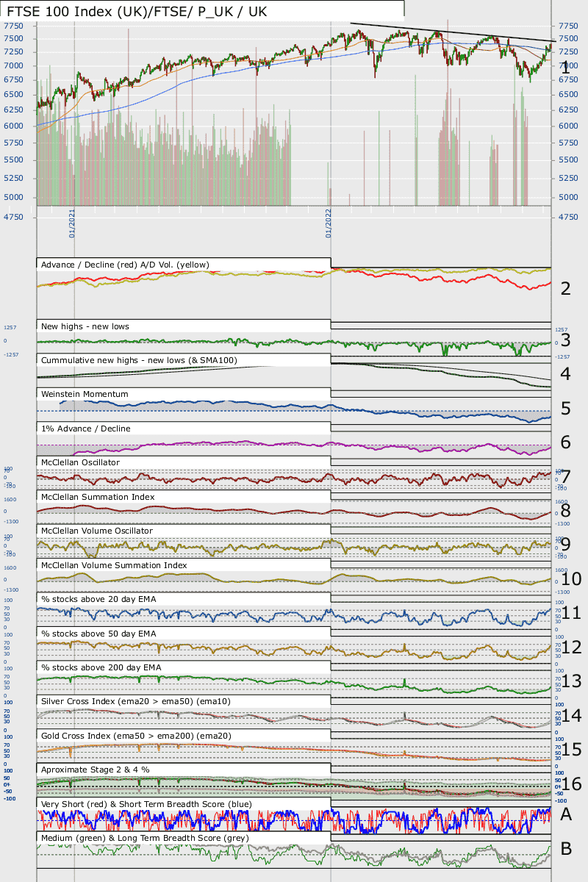Image resolution: width=588 pixels, height=882 pixels.
Task: Click Medium & Long Term Breadth Score label
Action: [x=145, y=838]
